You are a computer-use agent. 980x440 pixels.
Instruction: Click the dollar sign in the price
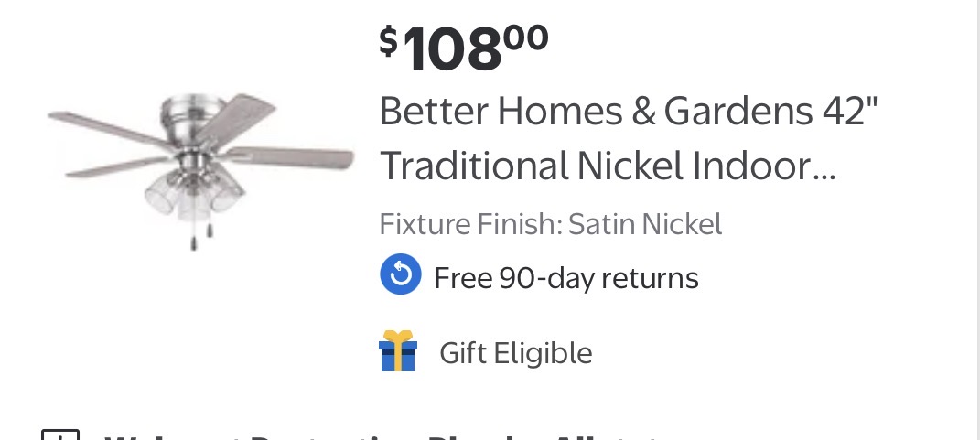tap(389, 39)
